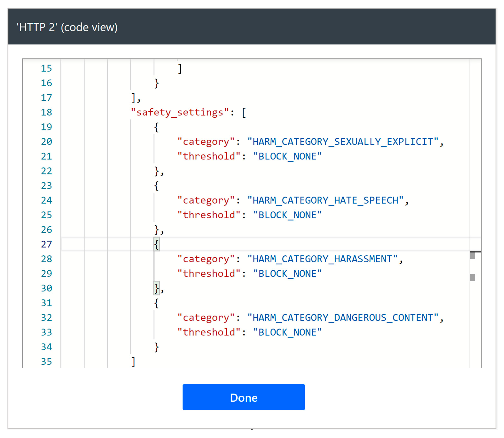The height and width of the screenshot is (438, 504).
Task: Click the upper gray marker in scrollbar overview
Action: tap(472, 256)
